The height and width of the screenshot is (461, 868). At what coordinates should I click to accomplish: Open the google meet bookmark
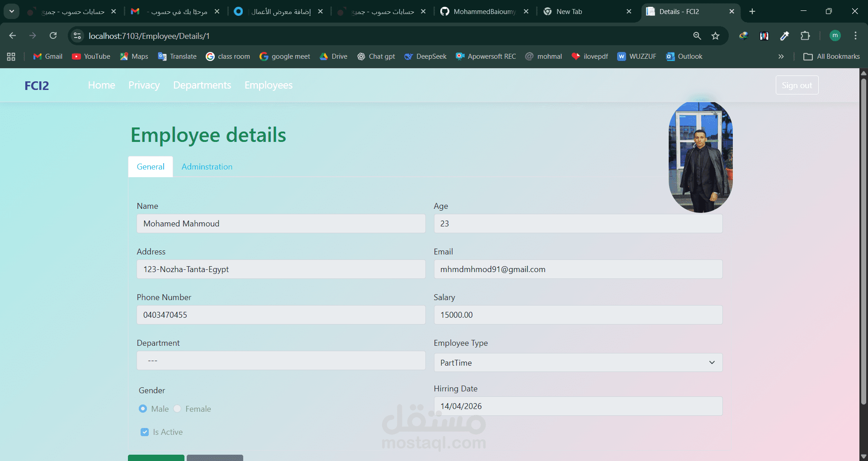[x=285, y=56]
